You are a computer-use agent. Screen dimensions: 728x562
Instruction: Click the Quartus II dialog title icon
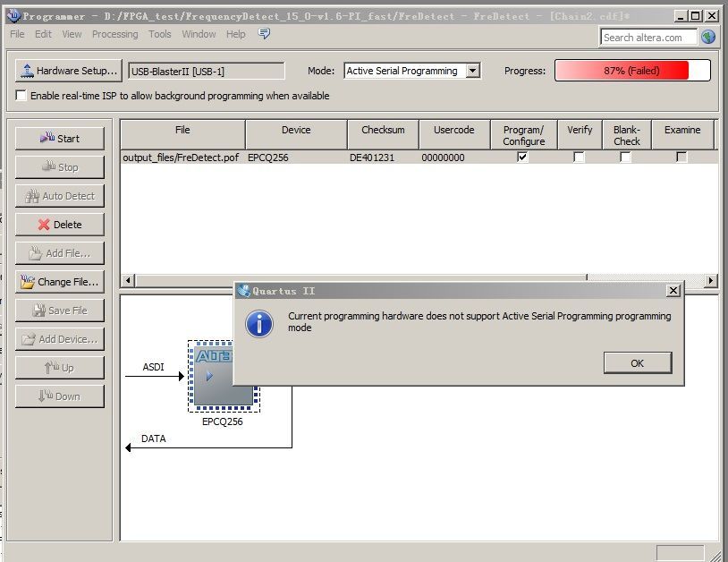(x=244, y=291)
